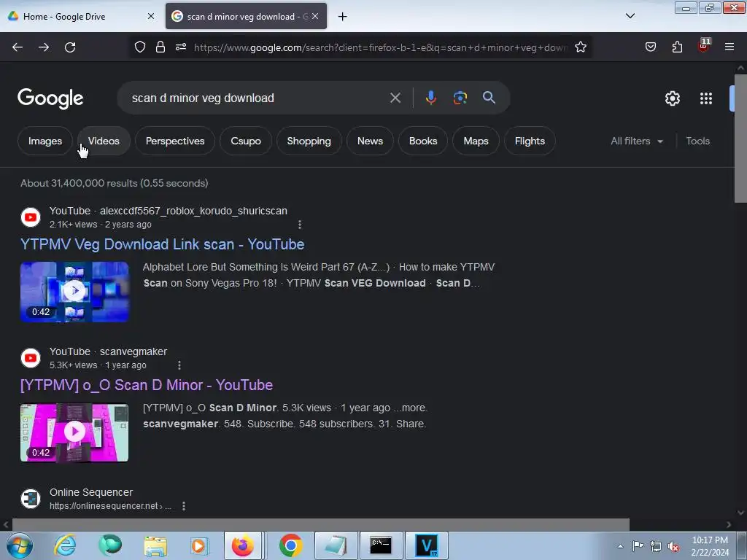
Task: Filter results by Videos
Action: [104, 141]
